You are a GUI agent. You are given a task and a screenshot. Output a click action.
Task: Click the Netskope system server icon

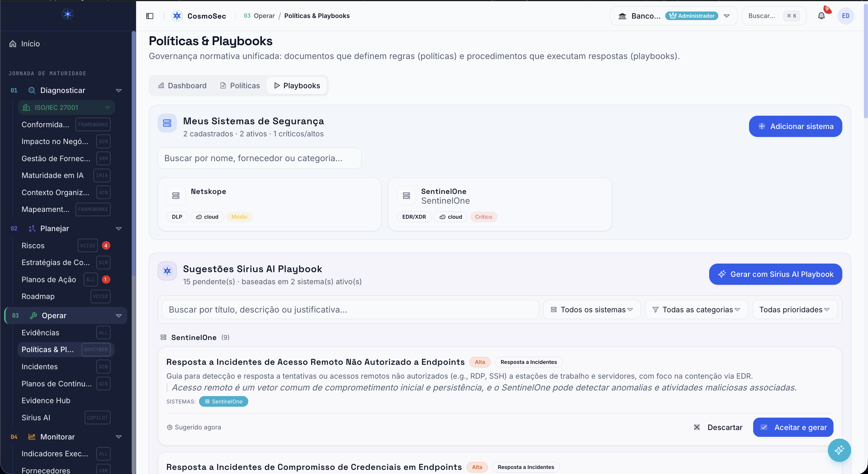(176, 195)
